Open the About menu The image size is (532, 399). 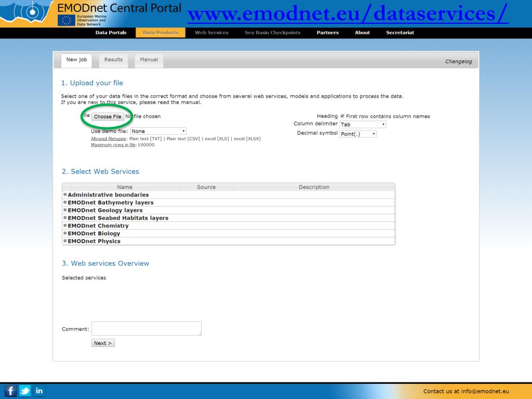[x=362, y=33]
